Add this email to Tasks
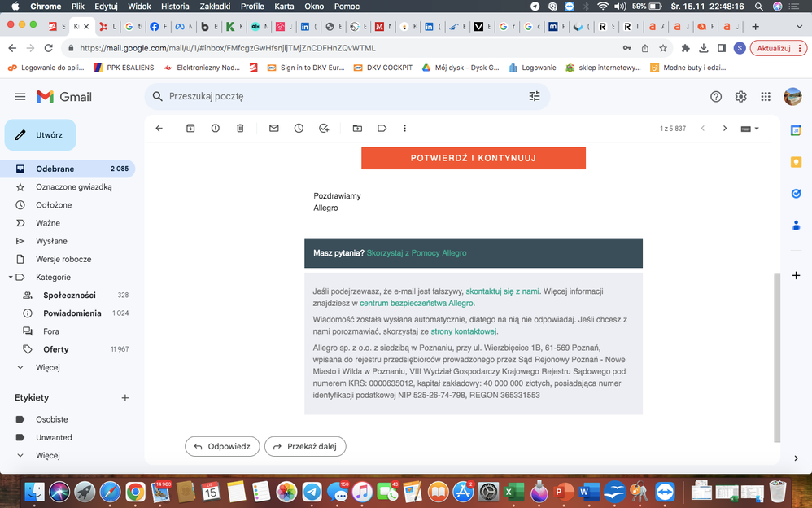812x508 pixels. (x=324, y=128)
